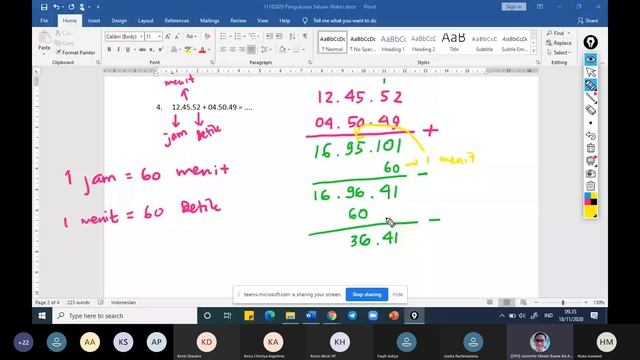
Task: Expand the Styles gallery
Action: 533,50
